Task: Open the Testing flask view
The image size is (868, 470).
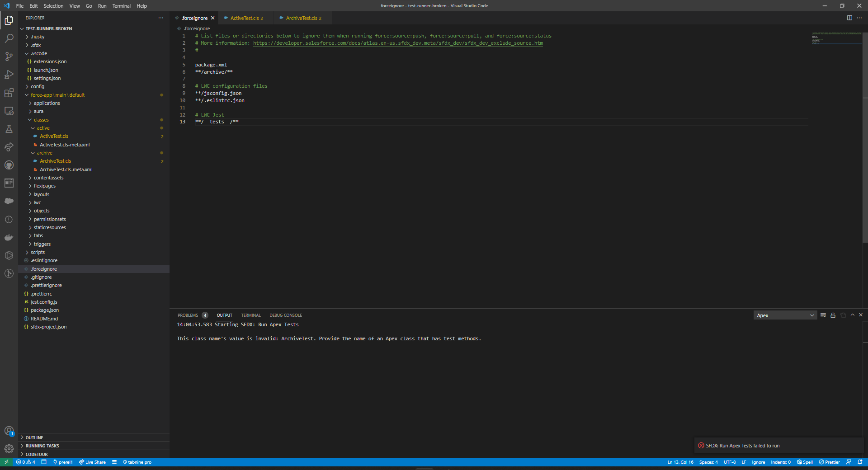Action: pos(9,129)
